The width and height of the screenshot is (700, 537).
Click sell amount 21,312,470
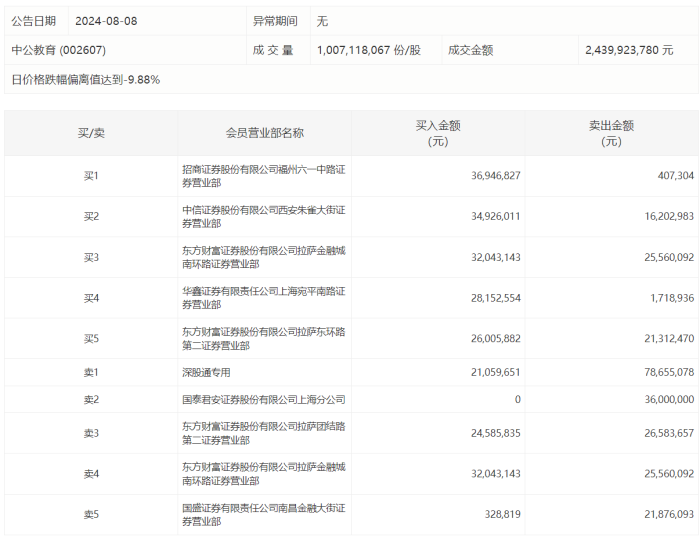click(x=669, y=339)
